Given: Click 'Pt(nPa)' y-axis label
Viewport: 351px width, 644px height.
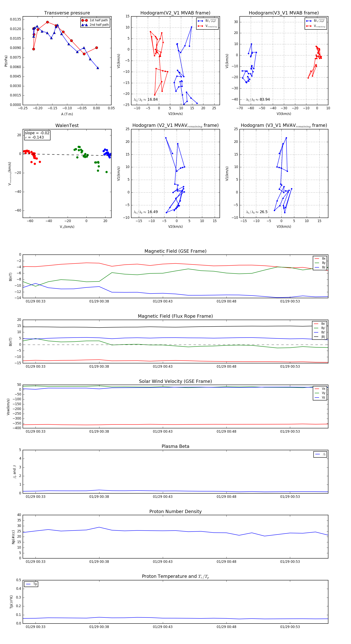Looking at the screenshot, I should pos(6,61).
